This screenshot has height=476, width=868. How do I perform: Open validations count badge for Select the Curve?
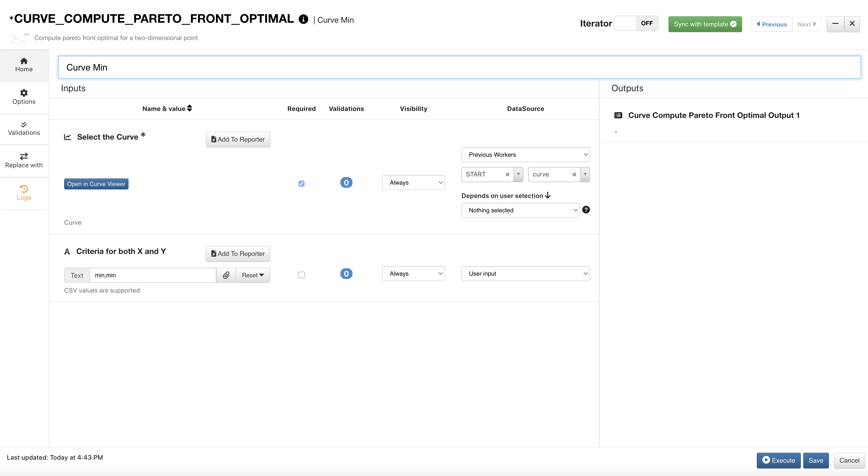coord(346,183)
